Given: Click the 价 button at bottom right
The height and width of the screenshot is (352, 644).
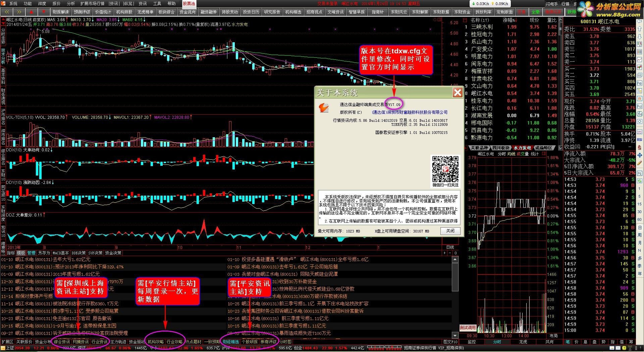Looking at the screenshot, I should pyautogui.click(x=577, y=342).
